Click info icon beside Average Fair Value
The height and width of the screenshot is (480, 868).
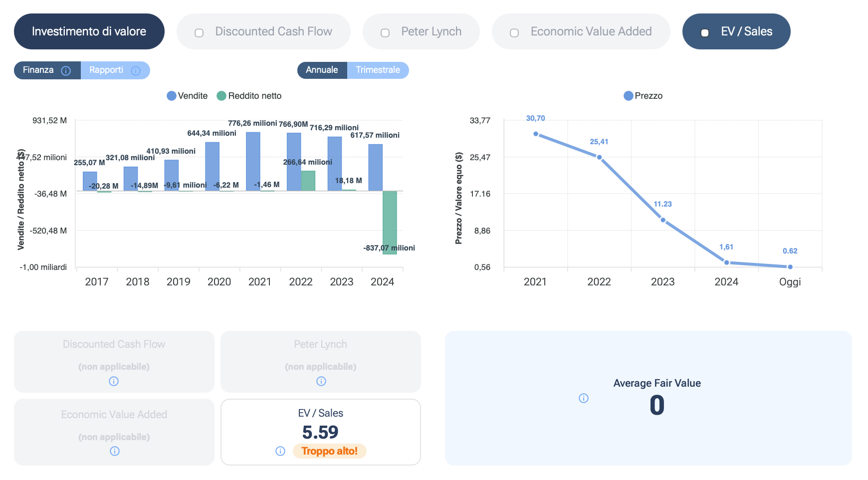click(583, 398)
